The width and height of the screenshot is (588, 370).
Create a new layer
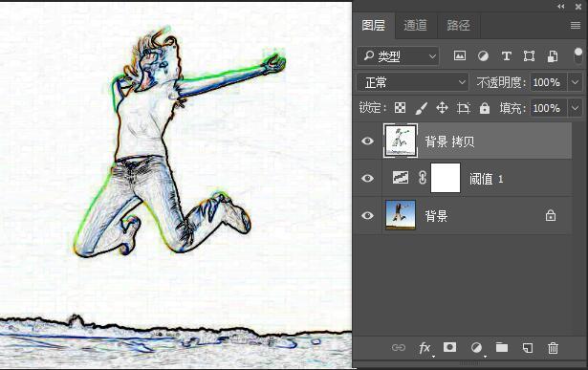tap(527, 348)
